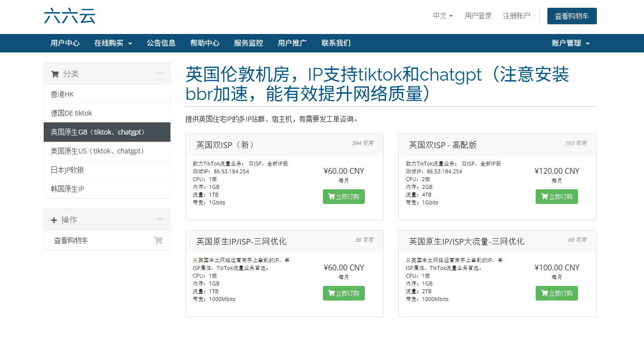
Task: Click the grey cart icon beside 查看购物车
Action: coord(158,240)
